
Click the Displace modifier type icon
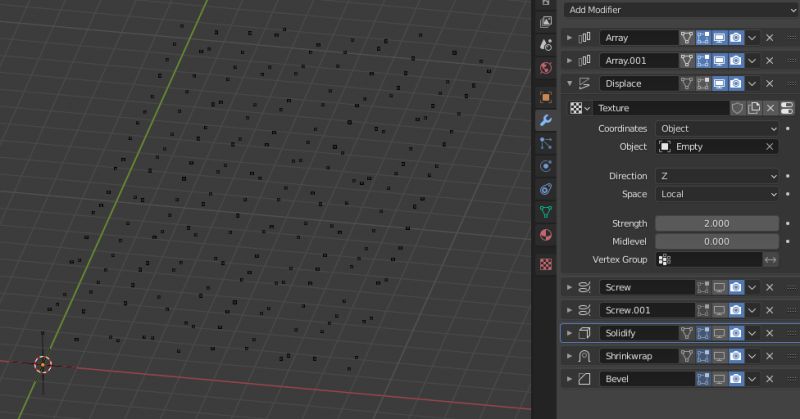[x=584, y=84]
